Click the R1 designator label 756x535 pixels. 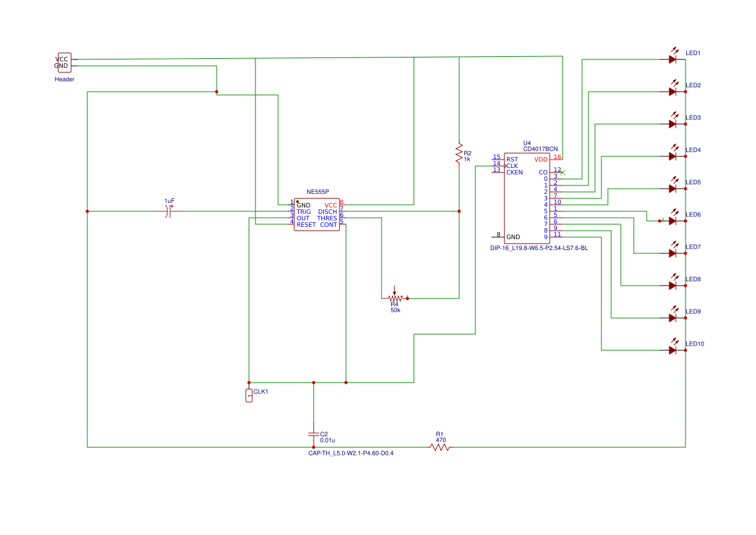[439, 434]
